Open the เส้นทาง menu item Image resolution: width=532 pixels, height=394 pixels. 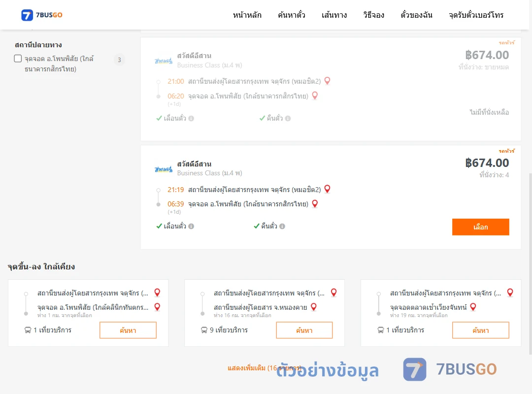pyautogui.click(x=334, y=15)
